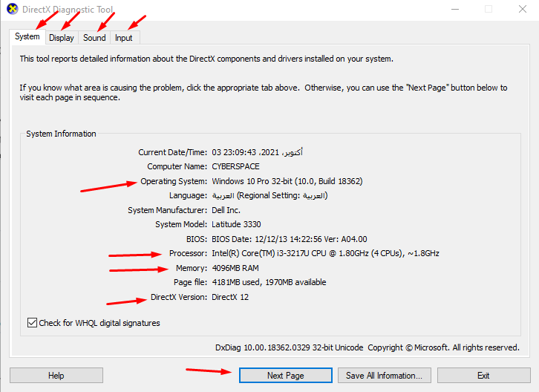The height and width of the screenshot is (392, 539).
Task: Click the DirectX Diagnostic Tool title icon
Action: (13, 9)
